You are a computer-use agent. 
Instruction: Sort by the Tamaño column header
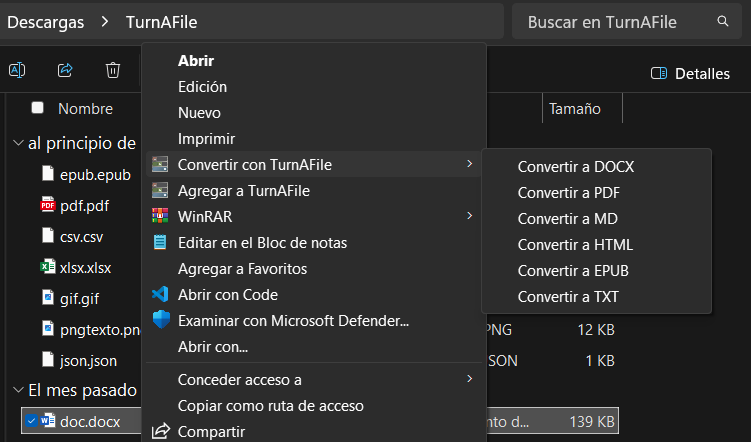(575, 109)
